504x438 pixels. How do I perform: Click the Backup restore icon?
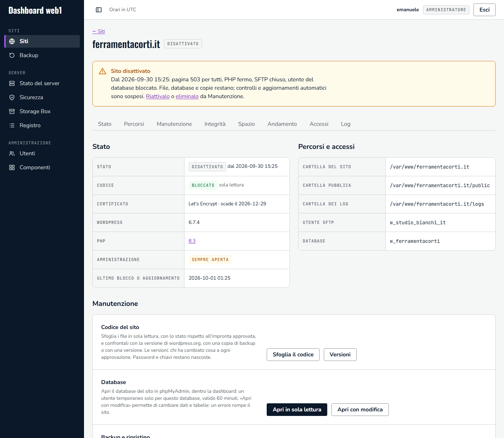coord(12,55)
